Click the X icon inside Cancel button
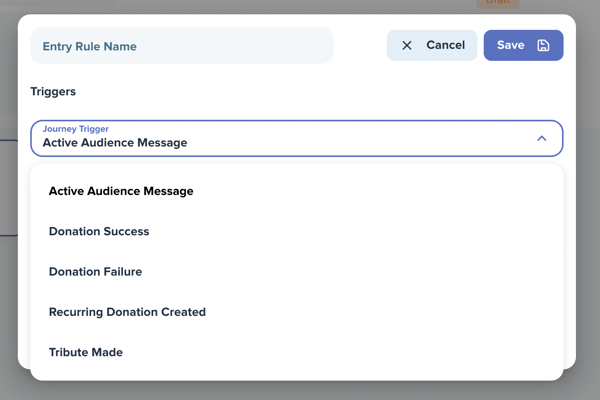Screen dimensions: 600x400 point(407,46)
